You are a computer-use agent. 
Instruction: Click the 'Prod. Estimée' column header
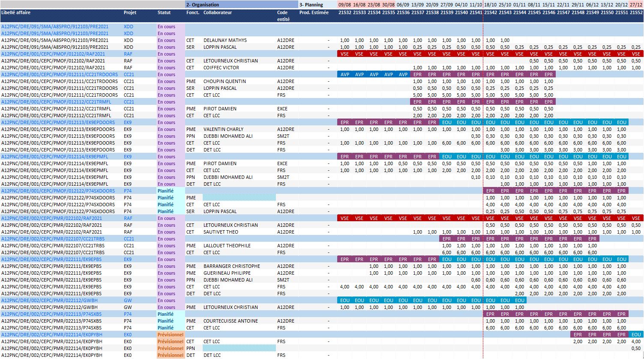pyautogui.click(x=314, y=13)
